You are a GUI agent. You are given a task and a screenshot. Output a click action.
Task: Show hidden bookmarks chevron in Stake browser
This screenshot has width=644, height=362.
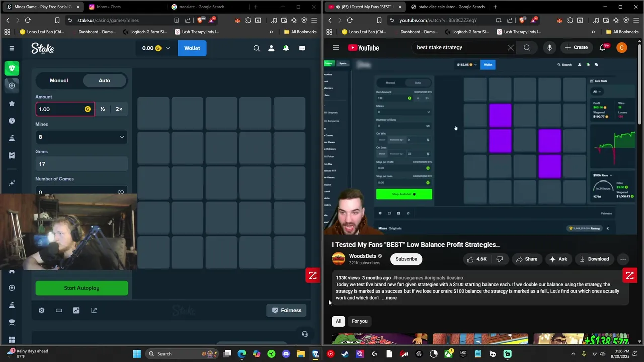point(271,32)
